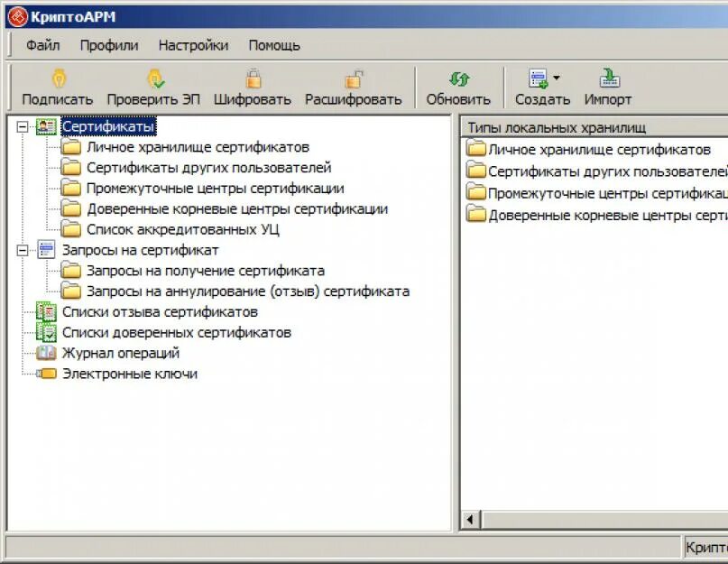The height and width of the screenshot is (564, 728).
Task: Click the Крипто status bar panel
Action: [x=705, y=547]
